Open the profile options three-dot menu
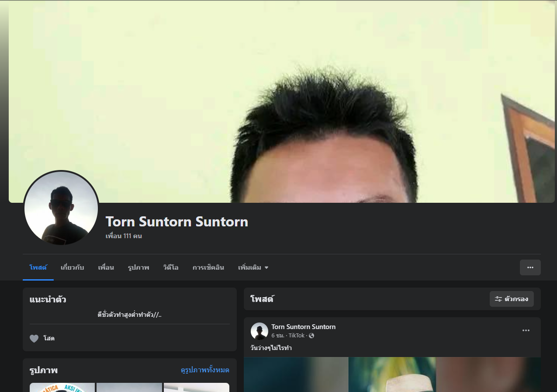Screen dimensions: 557x392 [x=530, y=267]
